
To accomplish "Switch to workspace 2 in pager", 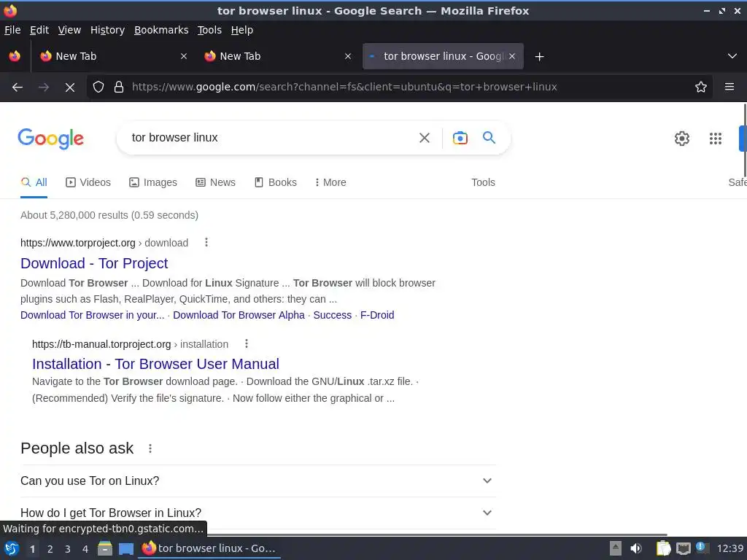I will pyautogui.click(x=50, y=549).
